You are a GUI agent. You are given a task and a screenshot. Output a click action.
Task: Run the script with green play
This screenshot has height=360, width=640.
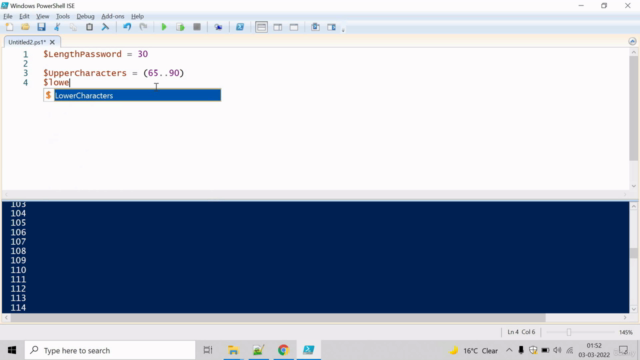[164, 27]
